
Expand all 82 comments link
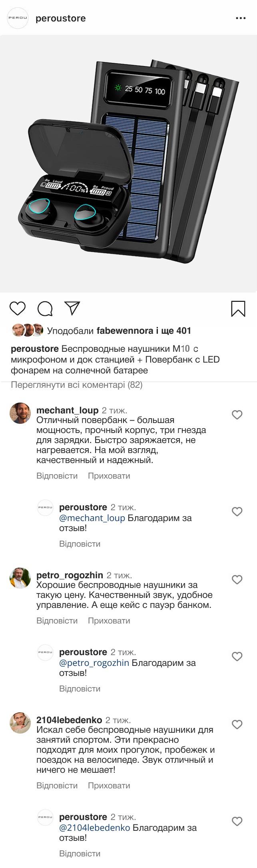[x=77, y=385]
